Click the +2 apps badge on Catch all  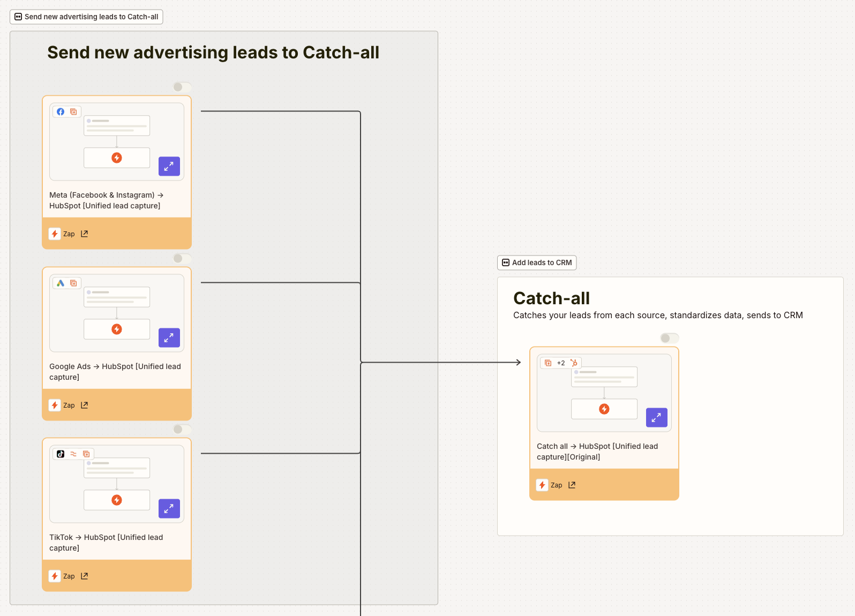[561, 363]
